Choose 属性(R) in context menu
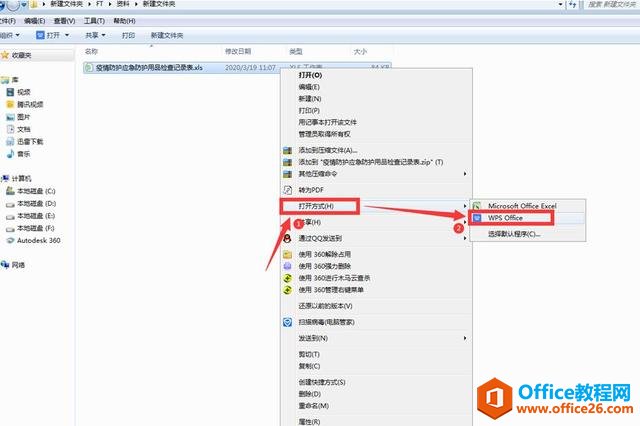Viewport: 640px width, 426px height. click(309, 422)
